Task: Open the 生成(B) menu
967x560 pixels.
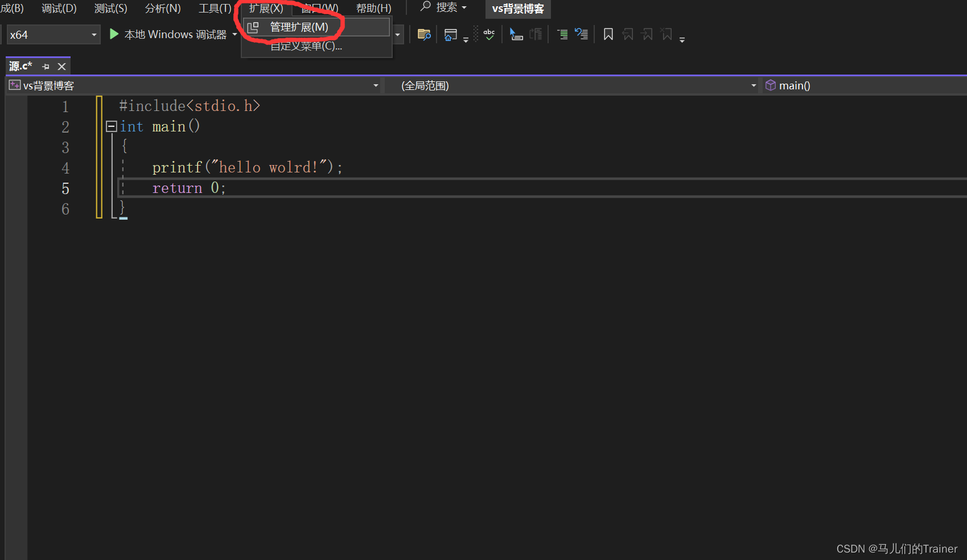Action: [x=12, y=9]
